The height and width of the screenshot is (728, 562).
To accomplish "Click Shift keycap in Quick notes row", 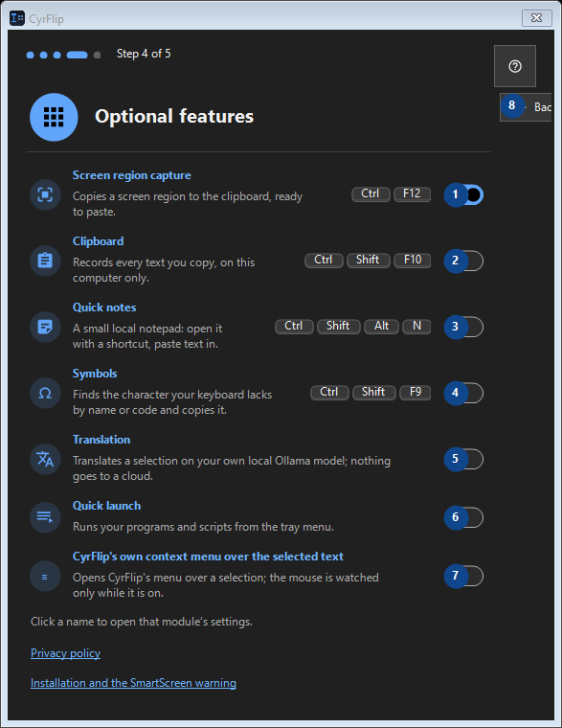I will (339, 327).
